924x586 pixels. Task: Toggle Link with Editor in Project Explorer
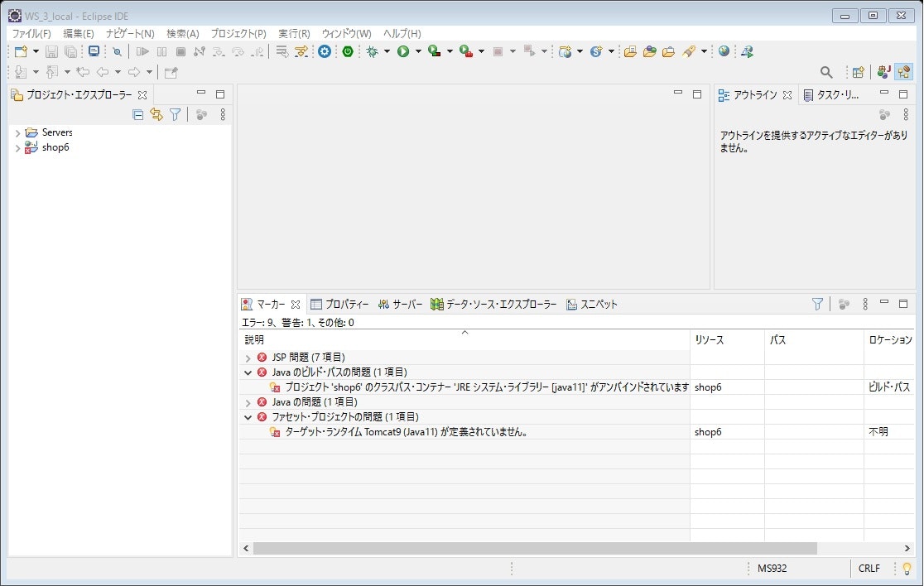point(156,114)
